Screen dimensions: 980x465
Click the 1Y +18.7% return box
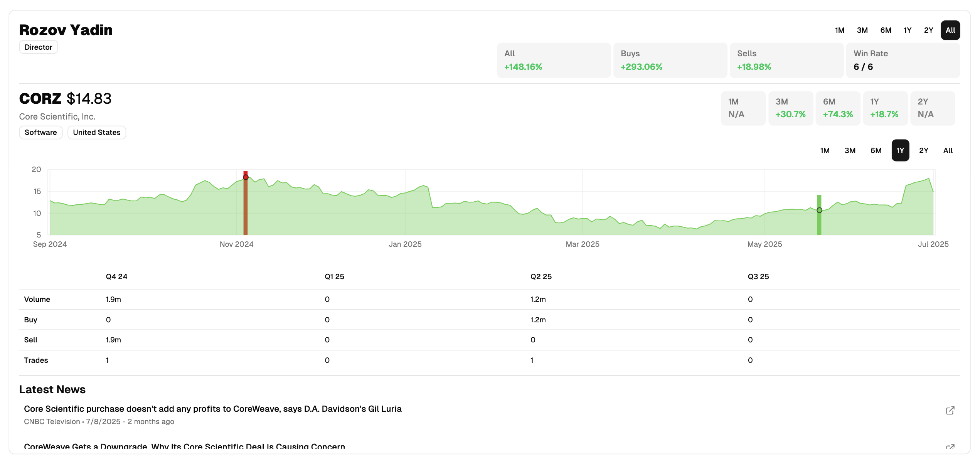pos(885,108)
